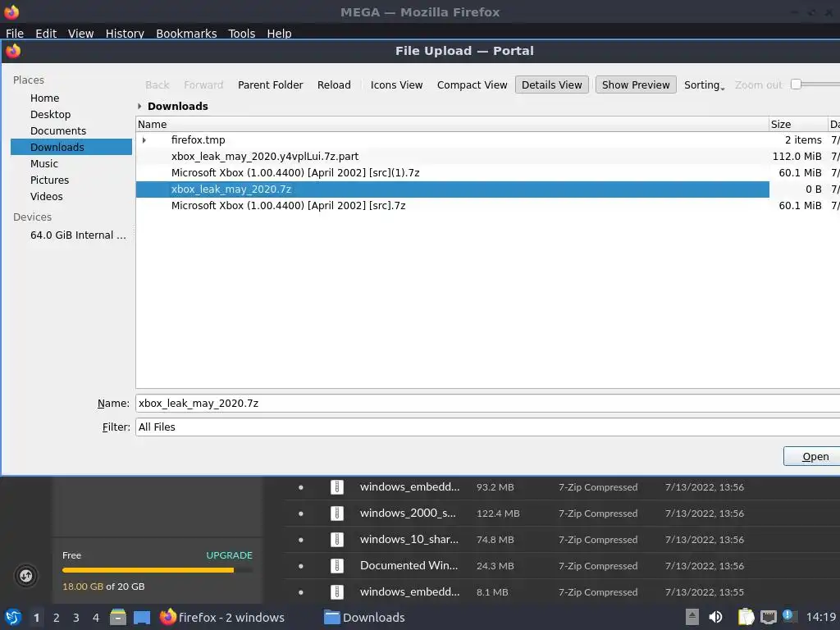Switch to workspace 1
Viewport: 840px width, 630px height.
[36, 618]
